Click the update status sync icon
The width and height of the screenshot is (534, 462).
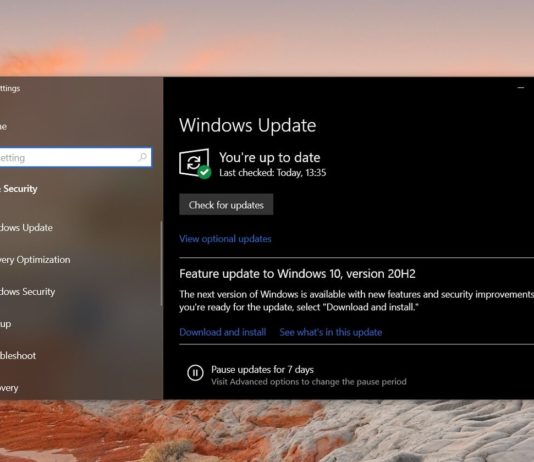(195, 163)
